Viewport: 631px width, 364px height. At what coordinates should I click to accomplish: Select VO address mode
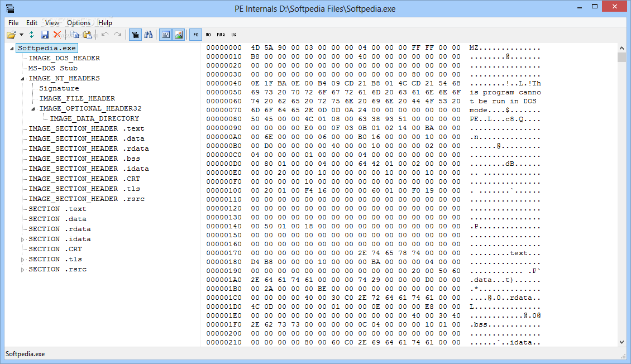point(208,35)
